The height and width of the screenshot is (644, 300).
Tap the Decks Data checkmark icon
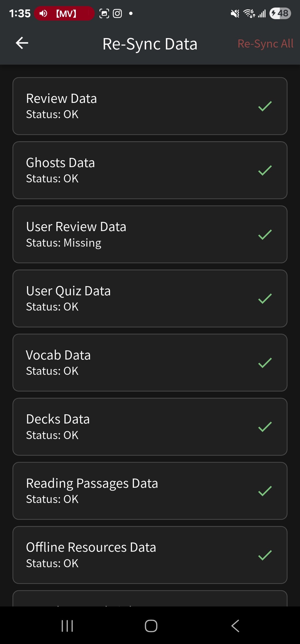click(x=265, y=427)
